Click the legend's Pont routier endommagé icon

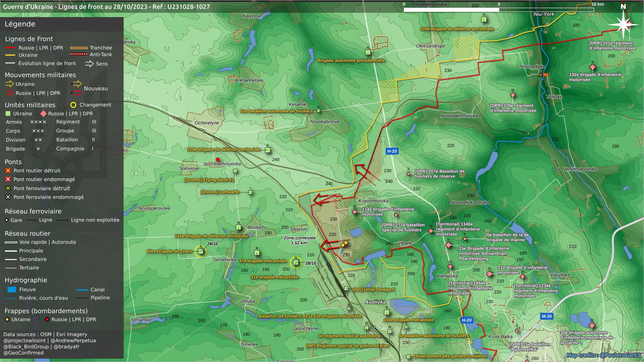pos(8,179)
